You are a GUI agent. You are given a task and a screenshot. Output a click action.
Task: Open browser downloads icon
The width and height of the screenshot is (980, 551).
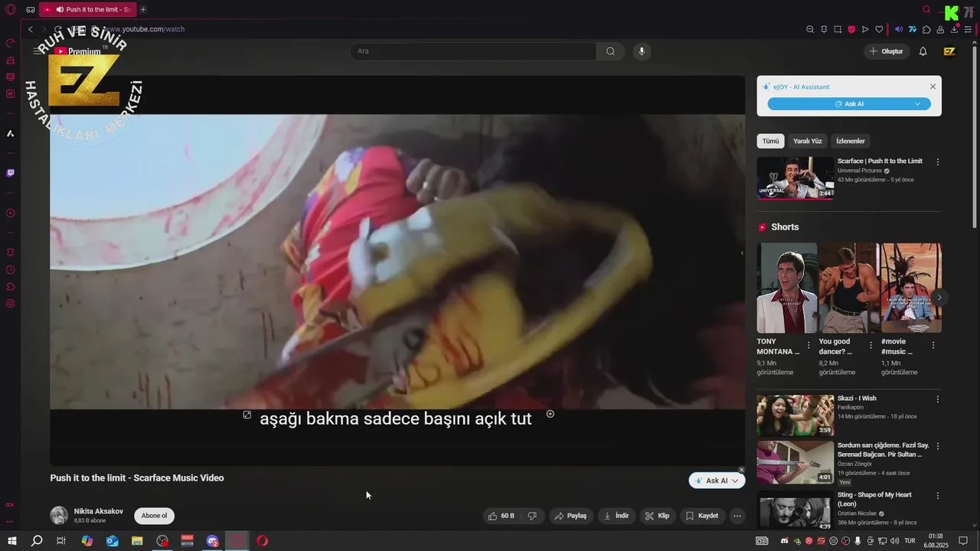coord(954,29)
